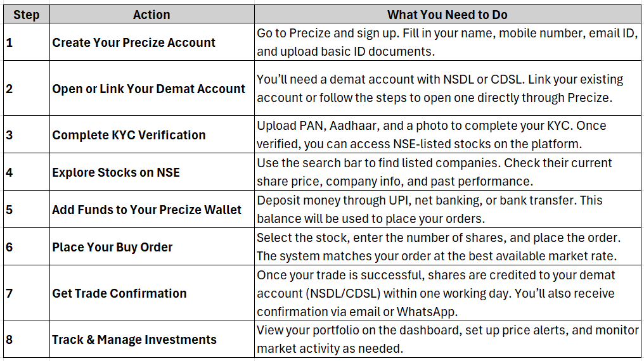
Task: Select the "Create Your Precize Account" cell
Action: [134, 42]
